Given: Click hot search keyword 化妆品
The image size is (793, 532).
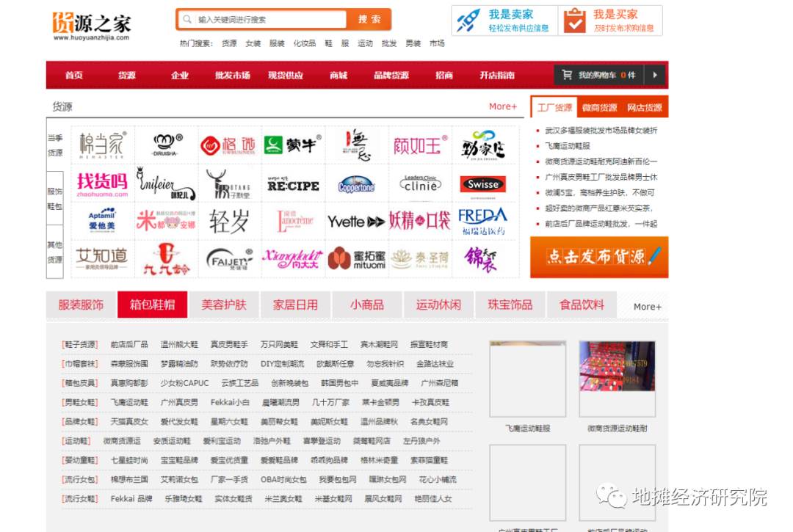Looking at the screenshot, I should click(x=305, y=43).
